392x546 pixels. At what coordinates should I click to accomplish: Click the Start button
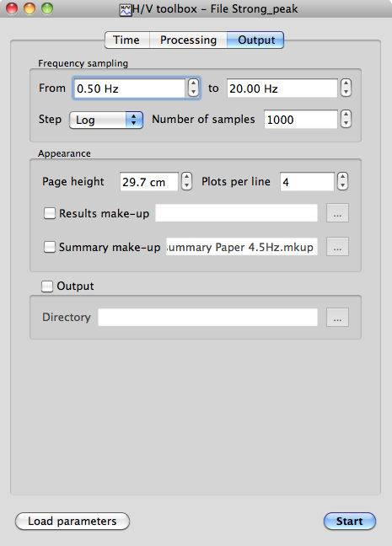[350, 521]
